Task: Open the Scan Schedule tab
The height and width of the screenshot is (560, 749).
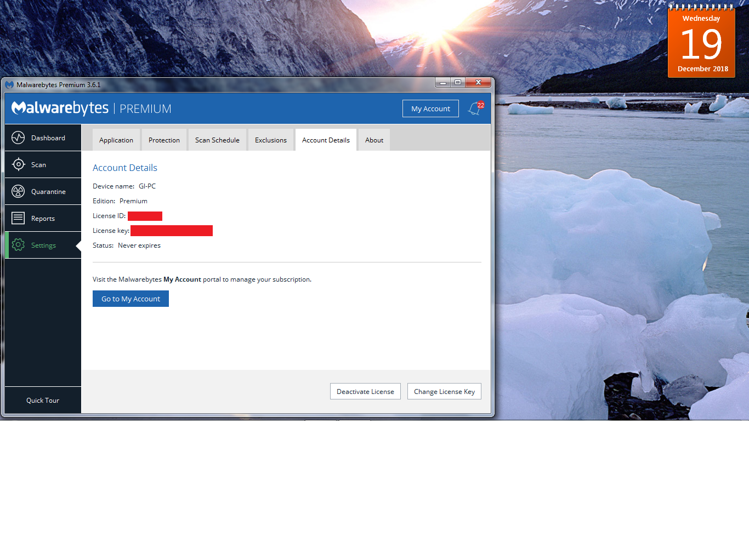Action: click(217, 140)
